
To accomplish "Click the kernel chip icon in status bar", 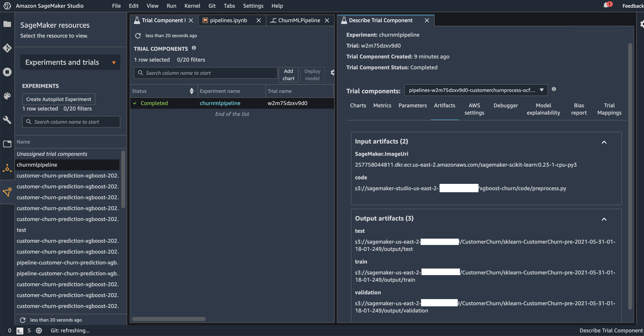I will coord(39,331).
